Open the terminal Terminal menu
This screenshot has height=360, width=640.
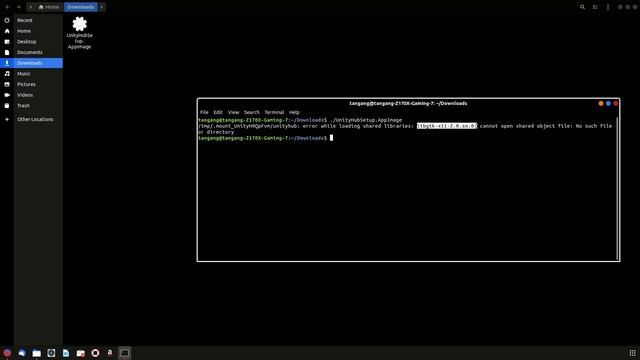point(274,112)
